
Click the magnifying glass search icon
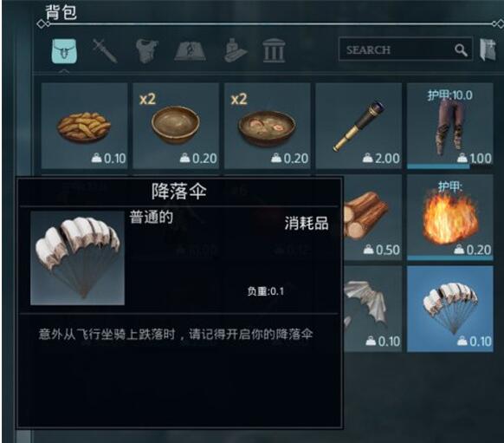[x=461, y=50]
